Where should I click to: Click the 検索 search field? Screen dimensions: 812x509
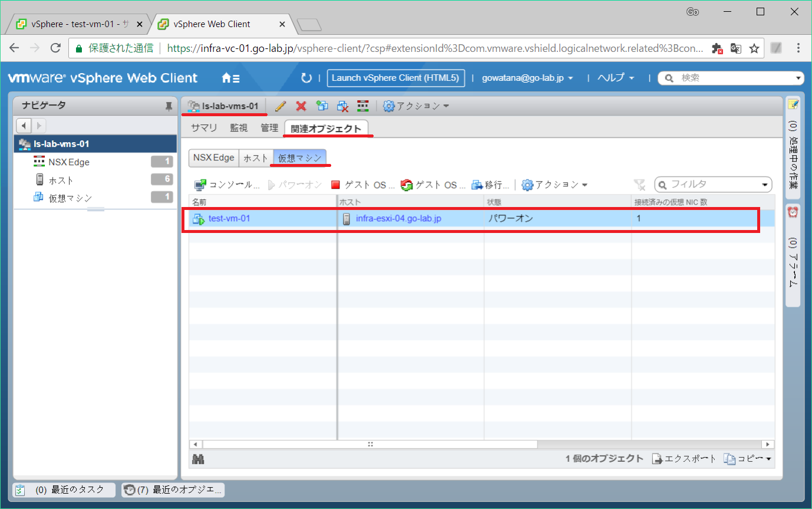tap(731, 78)
